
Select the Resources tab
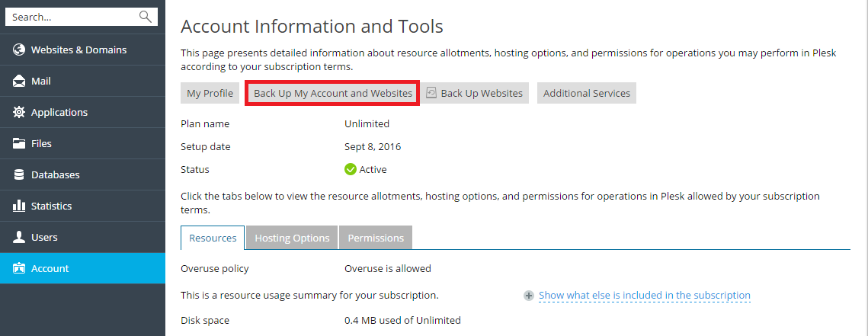[213, 238]
